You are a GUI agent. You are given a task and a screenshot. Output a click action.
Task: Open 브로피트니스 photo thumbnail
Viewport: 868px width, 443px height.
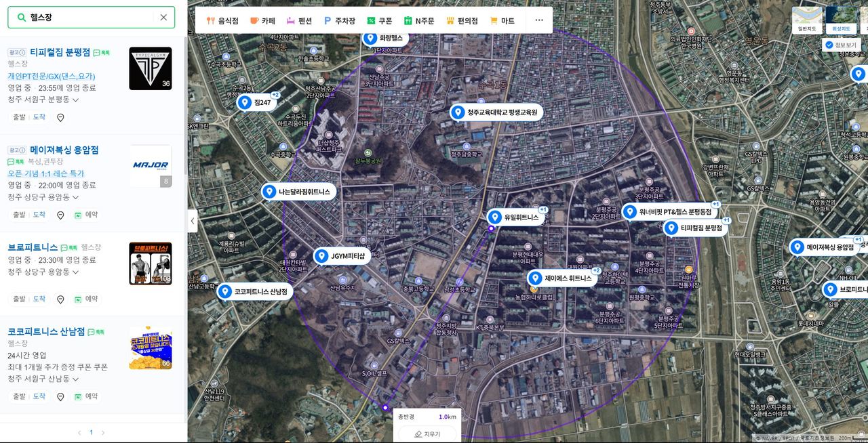[151, 263]
